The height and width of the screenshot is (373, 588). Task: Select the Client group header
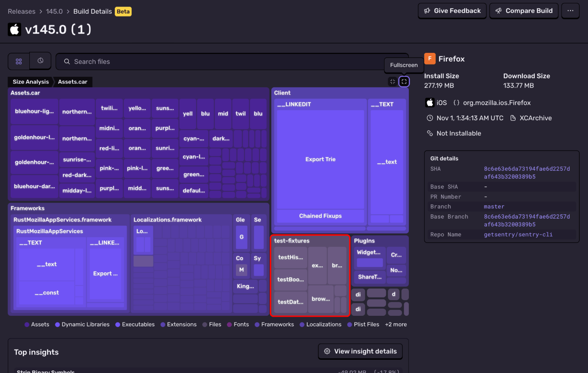(x=282, y=93)
